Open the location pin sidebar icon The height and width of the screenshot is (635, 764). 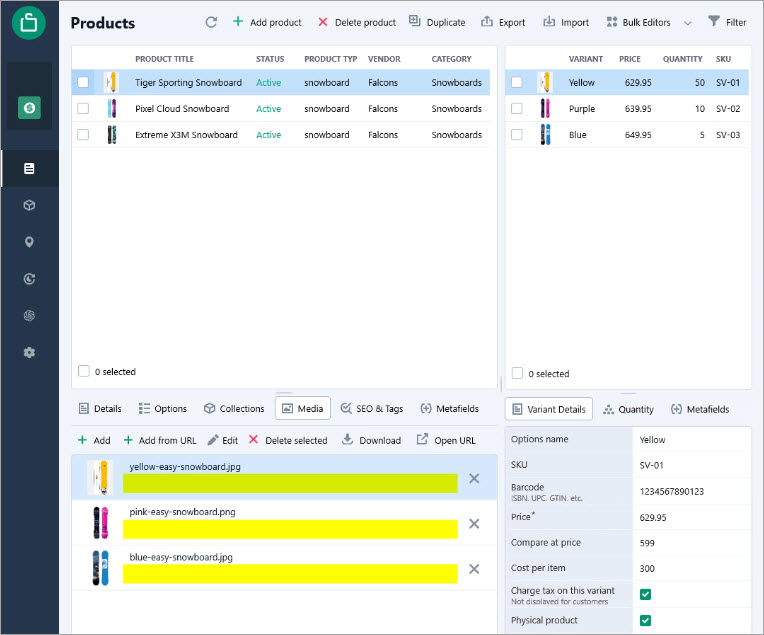click(x=29, y=242)
